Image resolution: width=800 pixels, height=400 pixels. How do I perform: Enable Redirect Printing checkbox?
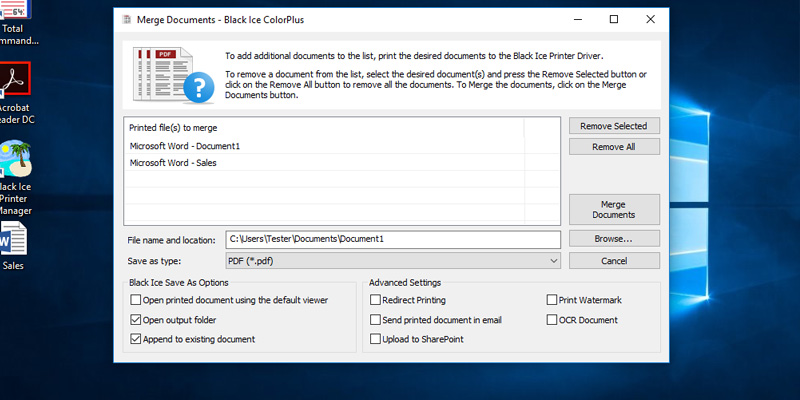pyautogui.click(x=376, y=300)
